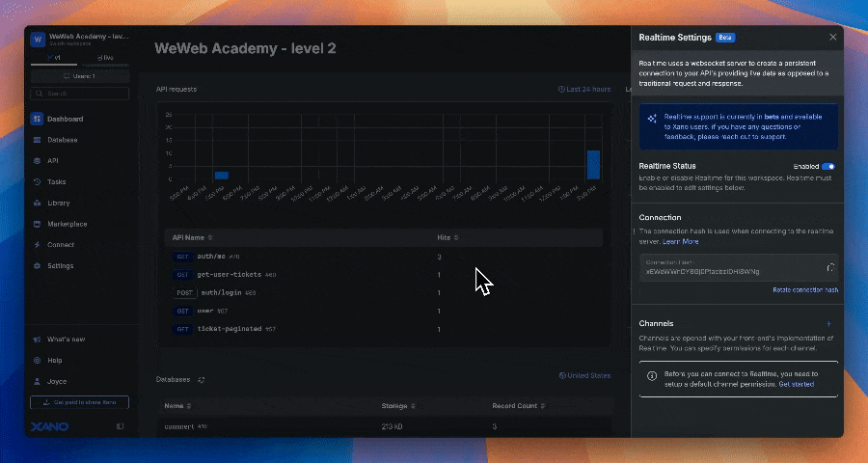Screen dimensions: 868x463
Task: Sort databases by Name column
Action: pos(177,406)
